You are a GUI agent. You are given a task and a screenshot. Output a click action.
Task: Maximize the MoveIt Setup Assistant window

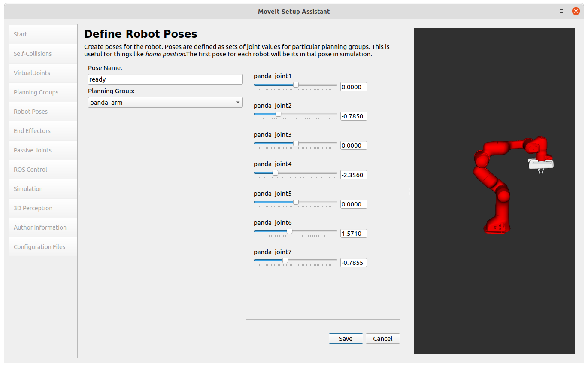point(561,11)
